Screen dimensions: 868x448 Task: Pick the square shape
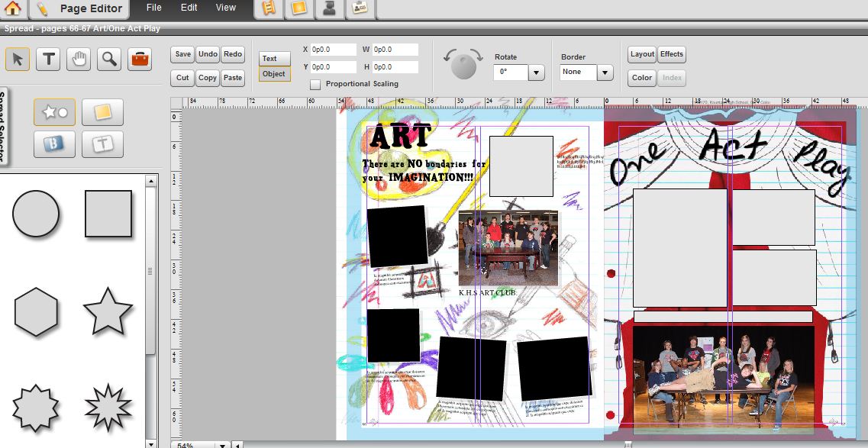(108, 214)
